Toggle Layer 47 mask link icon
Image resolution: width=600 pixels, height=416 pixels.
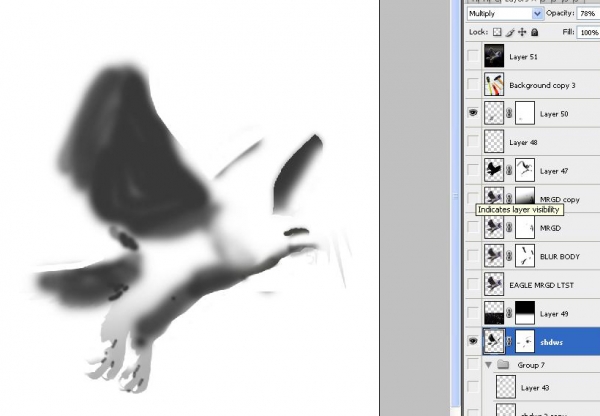(x=509, y=170)
